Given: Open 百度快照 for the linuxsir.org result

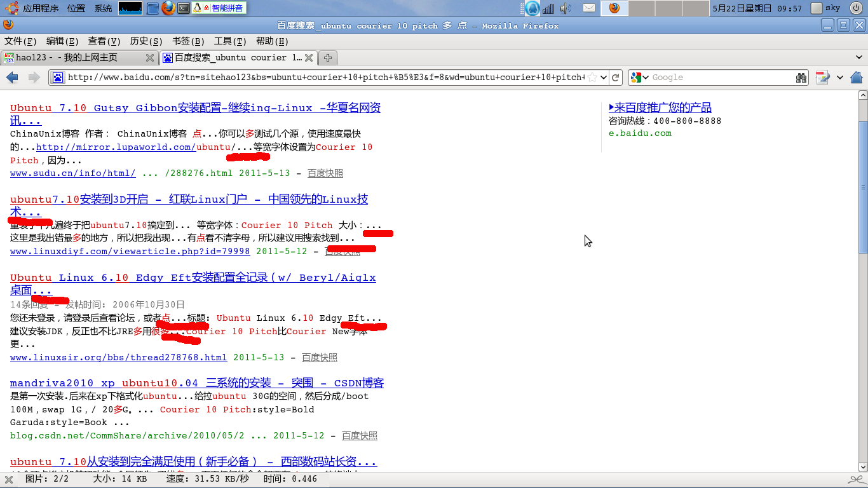Looking at the screenshot, I should coord(320,358).
